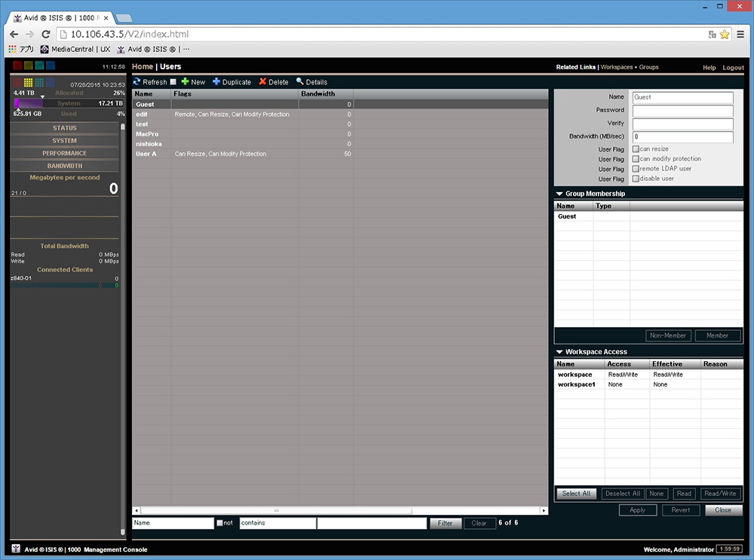Bookmark the page with the star icon

[x=725, y=35]
